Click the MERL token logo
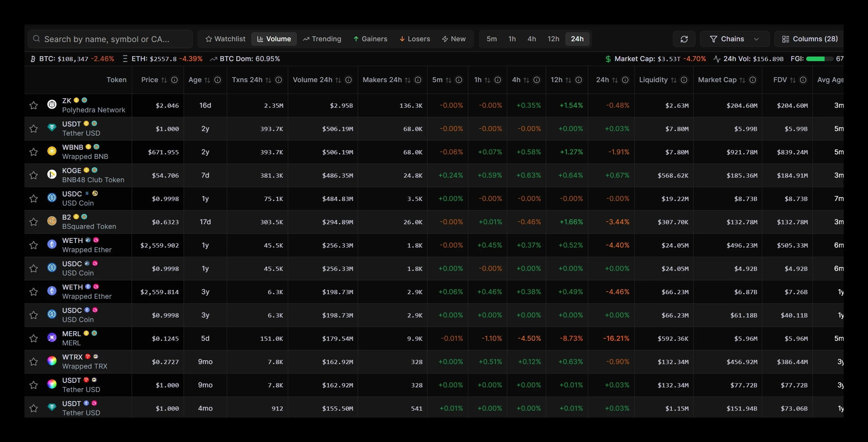 (52, 337)
